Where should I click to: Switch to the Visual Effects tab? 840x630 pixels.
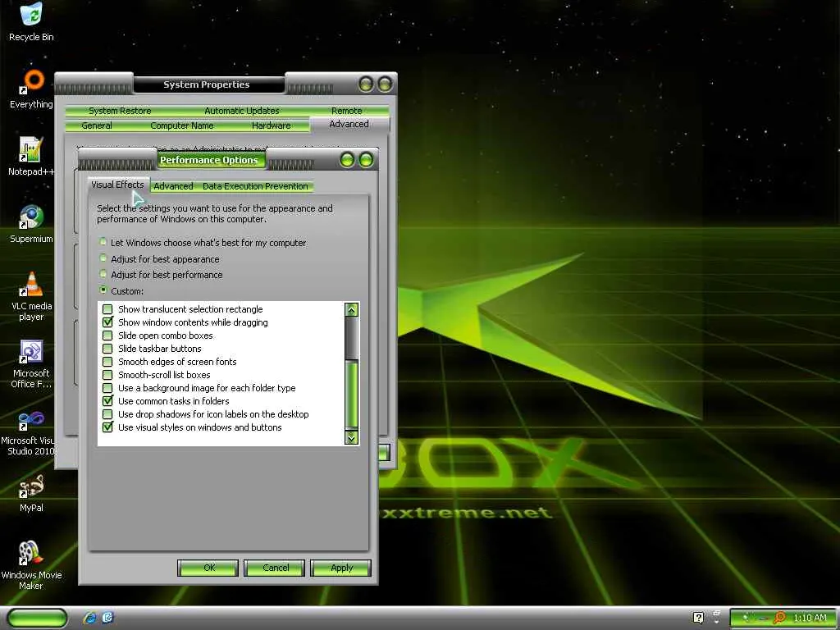click(x=118, y=185)
